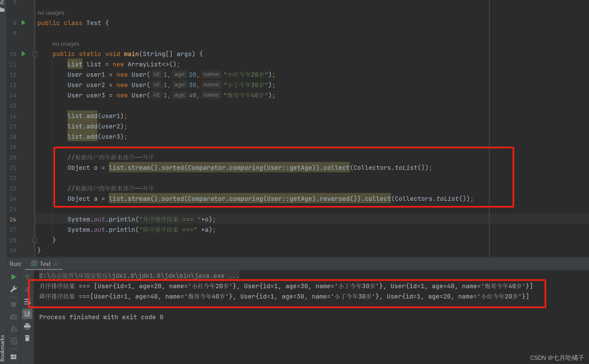This screenshot has height=364, width=589.
Task: Run class Test from gutter arrow
Action: [23, 23]
